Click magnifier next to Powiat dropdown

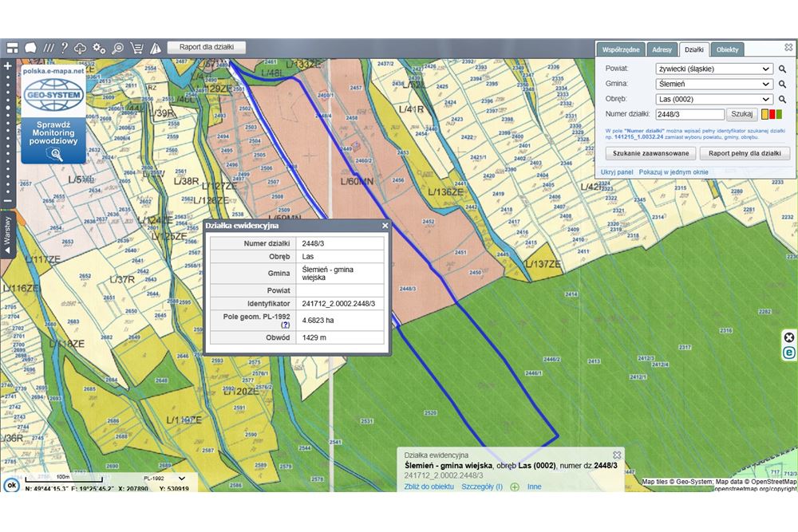tap(783, 69)
